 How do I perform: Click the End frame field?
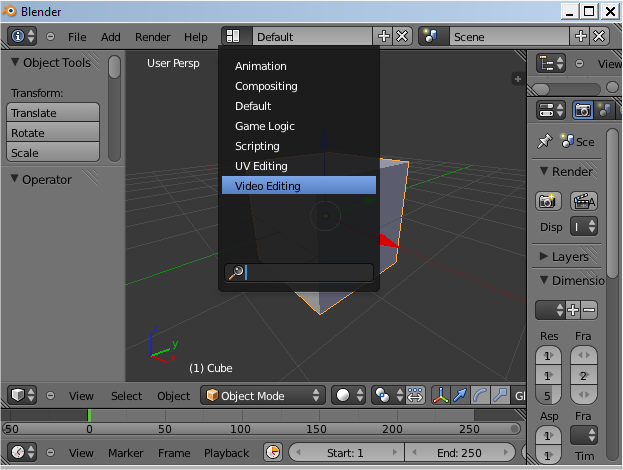[x=460, y=453]
